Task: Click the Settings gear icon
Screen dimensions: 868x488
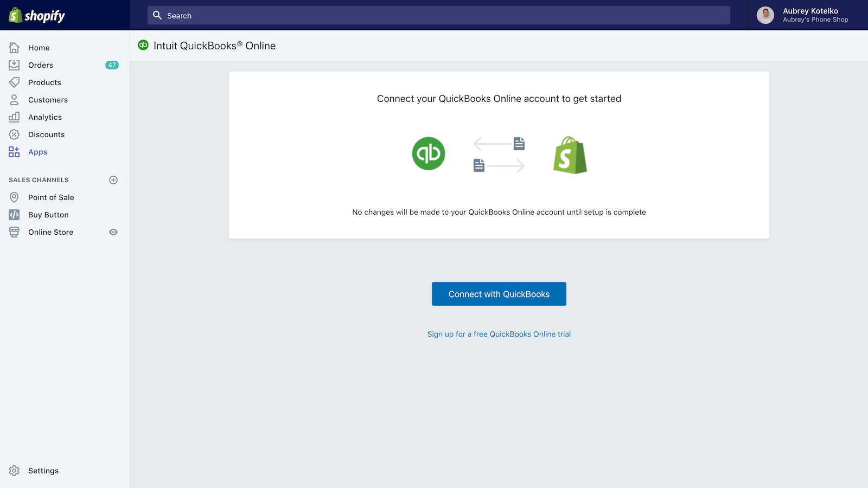Action: tap(14, 471)
